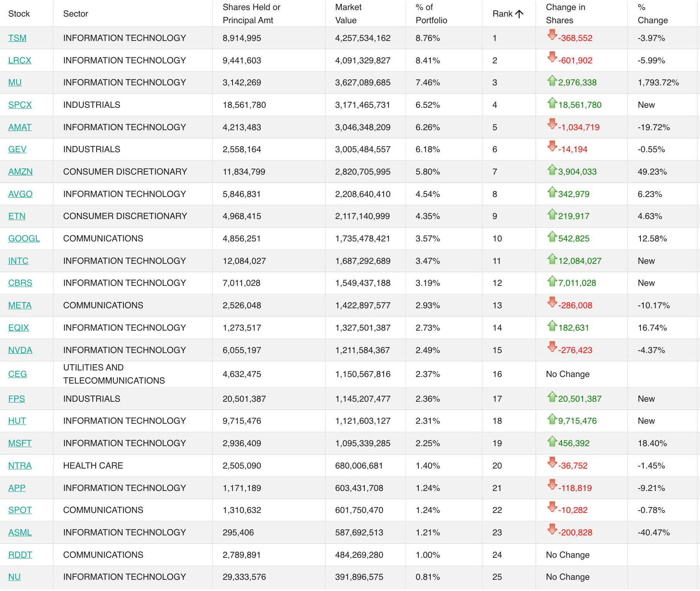This screenshot has width=700, height=591.
Task: Open the META stock link
Action: pos(20,306)
